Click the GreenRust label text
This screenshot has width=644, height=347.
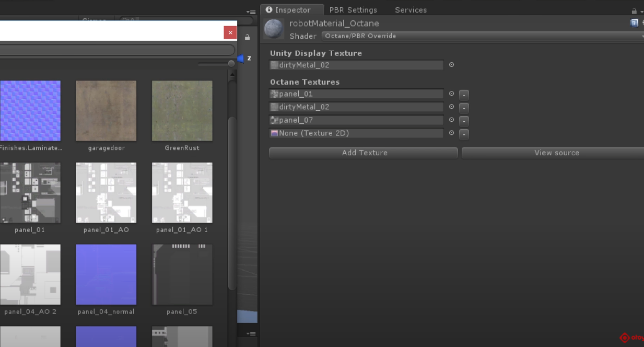pyautogui.click(x=182, y=148)
